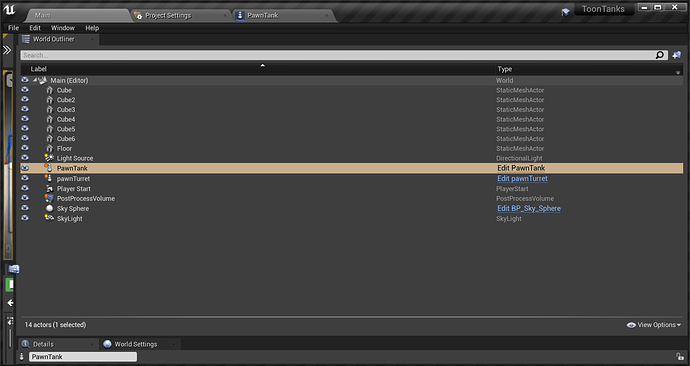Click the PostProcessVolume icon
Screen dimensions: 690x366
click(49, 198)
